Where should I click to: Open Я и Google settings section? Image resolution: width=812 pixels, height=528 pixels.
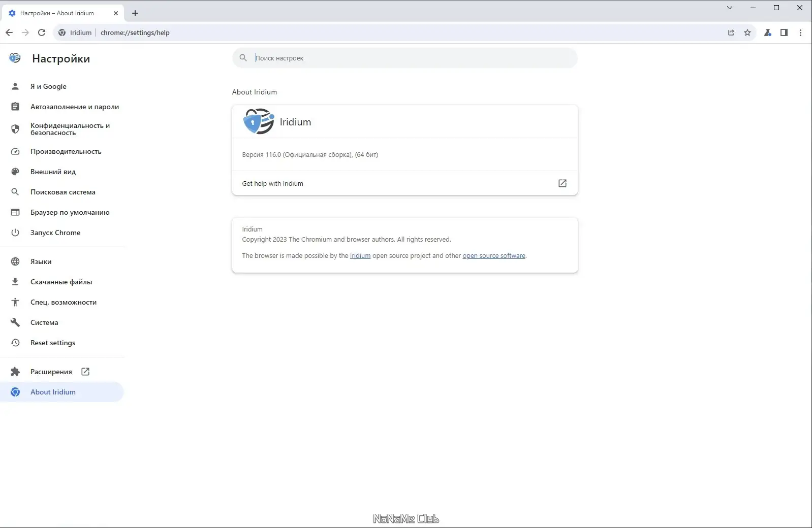pyautogui.click(x=62, y=86)
